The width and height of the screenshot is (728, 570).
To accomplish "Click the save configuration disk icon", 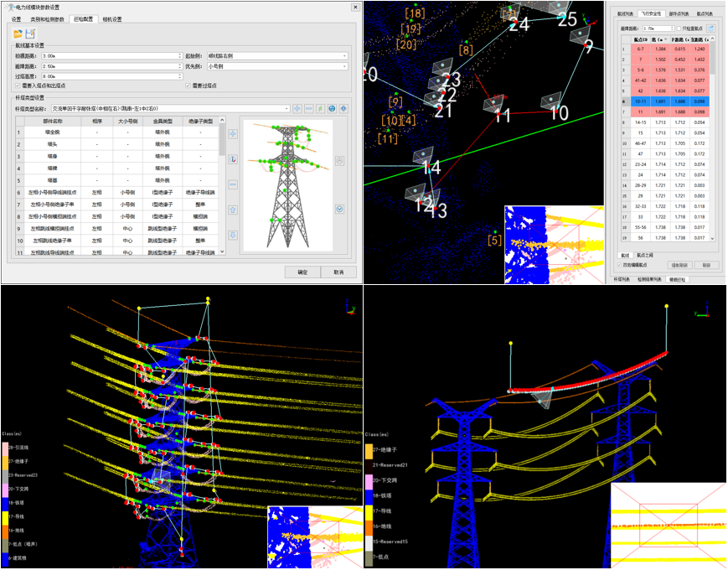I will (29, 33).
